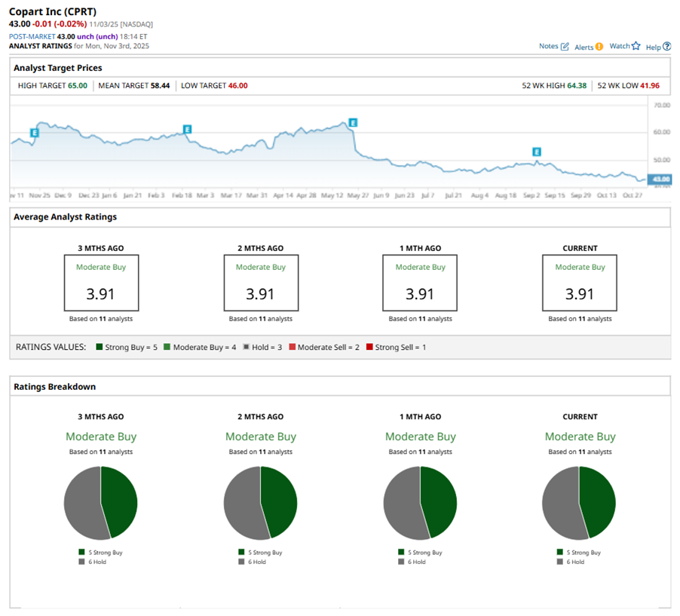Click the gray slice of the 3 Mths Ago pie
Viewport: 680px width, 616px height.
pyautogui.click(x=81, y=504)
